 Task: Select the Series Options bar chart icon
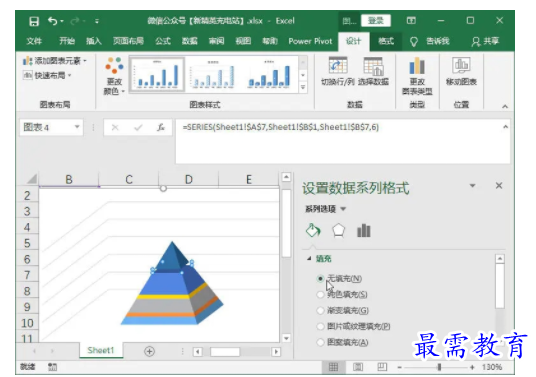coord(364,231)
